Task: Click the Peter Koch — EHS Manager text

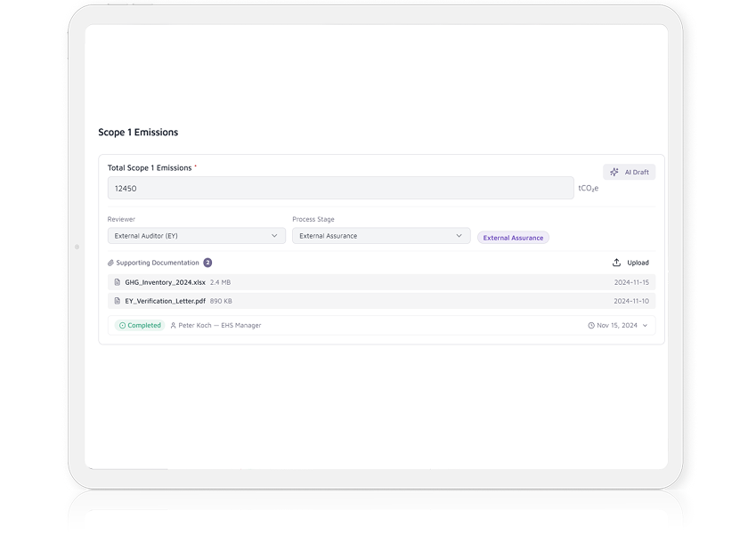Action: click(x=220, y=326)
